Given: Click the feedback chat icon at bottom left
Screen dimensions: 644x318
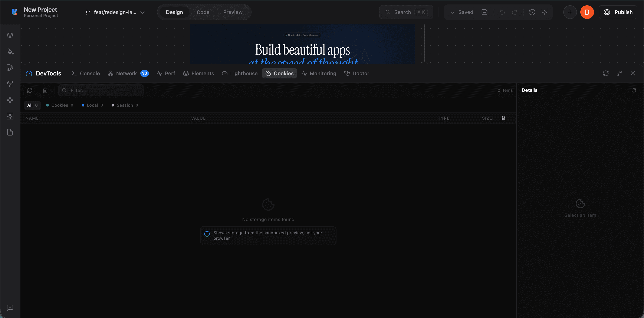Looking at the screenshot, I should (10, 308).
